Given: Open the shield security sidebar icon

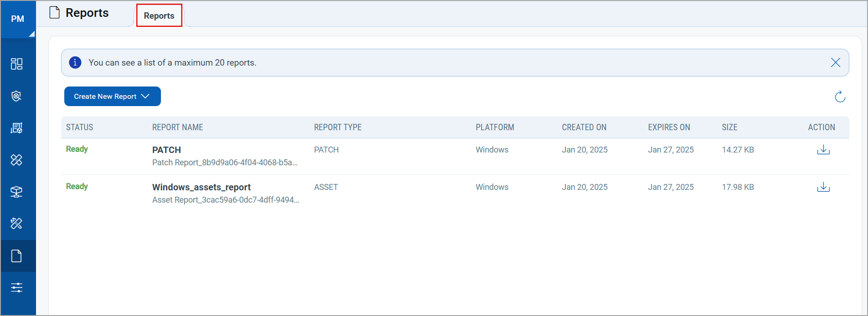Looking at the screenshot, I should [17, 96].
